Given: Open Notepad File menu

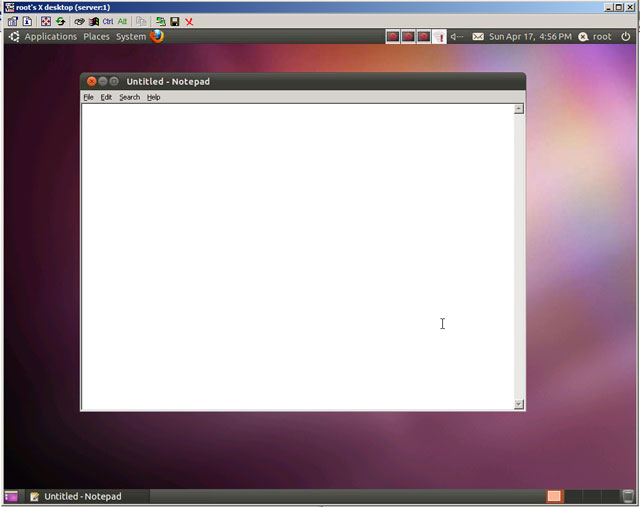Looking at the screenshot, I should [x=89, y=97].
